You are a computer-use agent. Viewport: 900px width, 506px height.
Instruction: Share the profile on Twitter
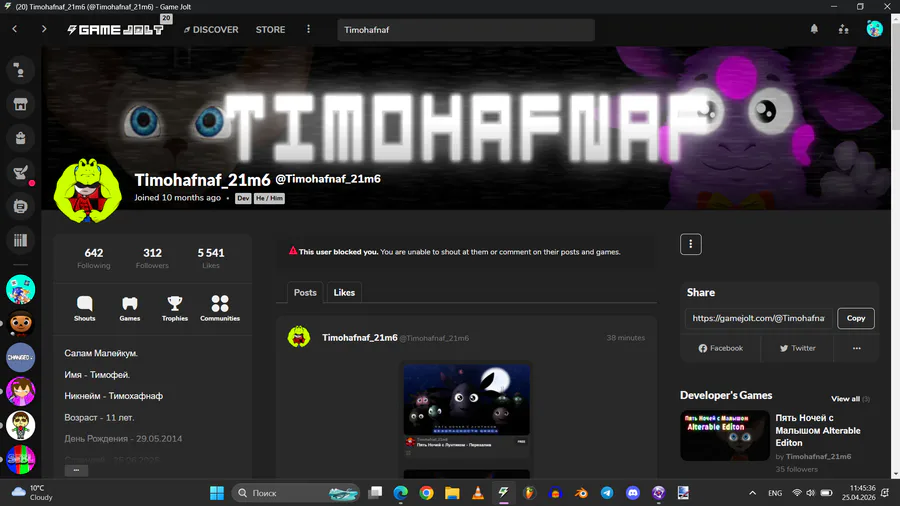click(797, 348)
